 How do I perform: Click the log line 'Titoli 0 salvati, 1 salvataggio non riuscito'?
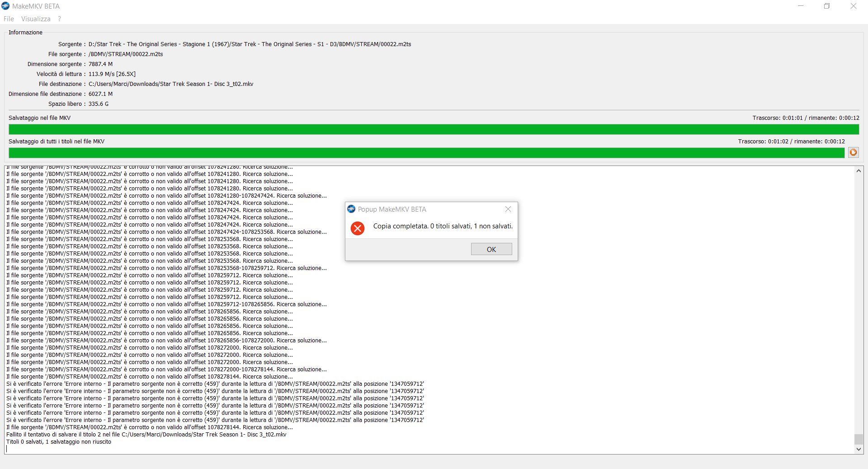[x=59, y=442]
